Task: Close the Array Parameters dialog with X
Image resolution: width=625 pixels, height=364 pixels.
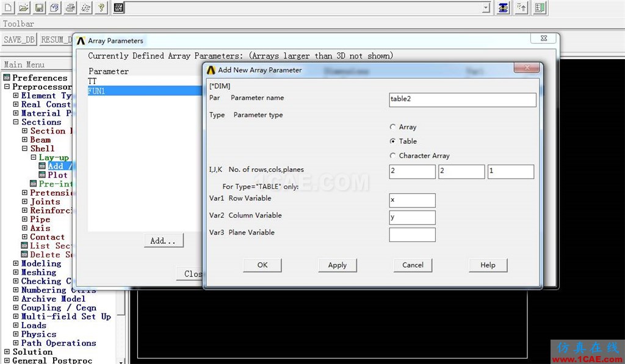Action: pyautogui.click(x=543, y=38)
